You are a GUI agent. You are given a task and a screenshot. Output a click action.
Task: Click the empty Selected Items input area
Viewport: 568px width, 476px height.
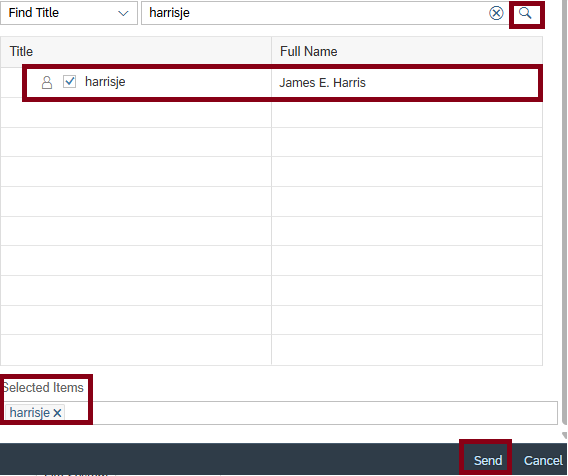click(x=311, y=413)
